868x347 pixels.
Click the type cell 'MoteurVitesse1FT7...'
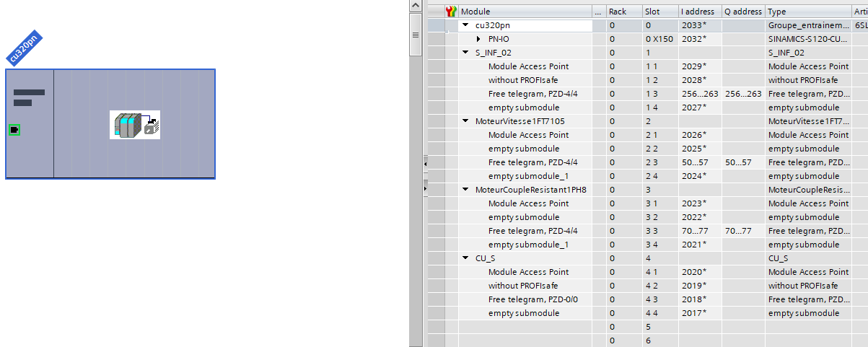808,121
